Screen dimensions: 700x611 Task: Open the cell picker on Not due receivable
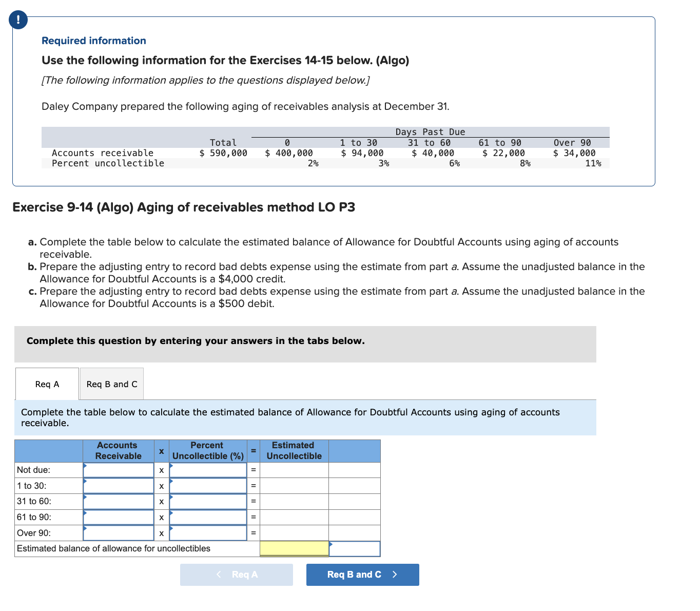[85, 466]
